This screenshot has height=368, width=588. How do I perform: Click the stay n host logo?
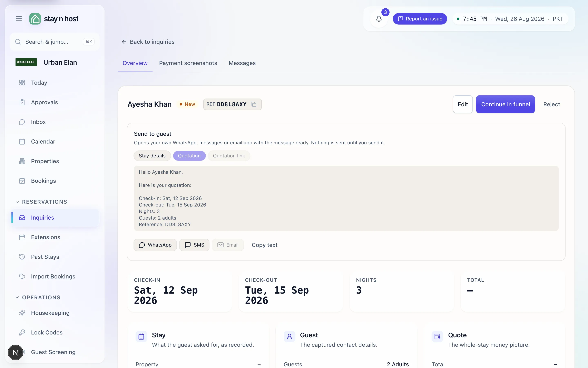pyautogui.click(x=54, y=19)
